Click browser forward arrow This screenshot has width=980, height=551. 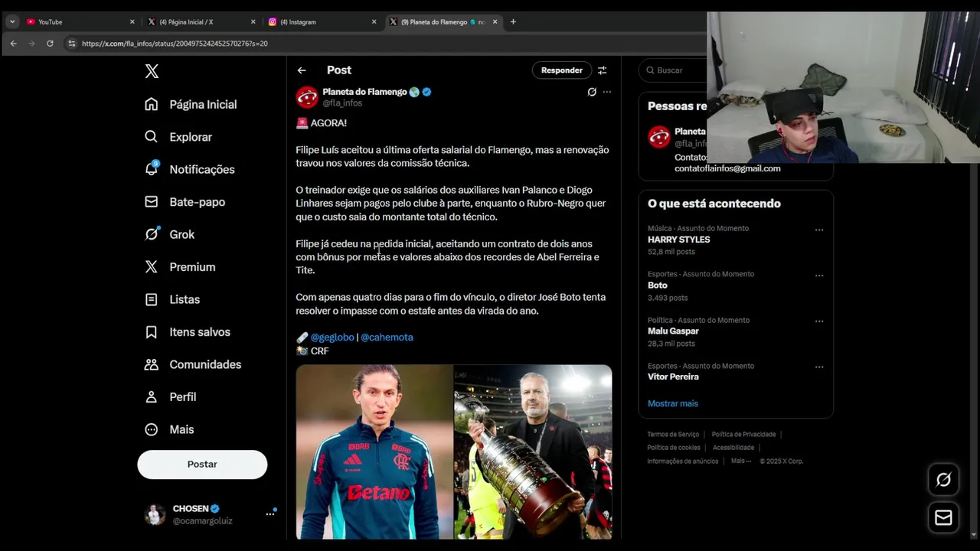tap(31, 44)
